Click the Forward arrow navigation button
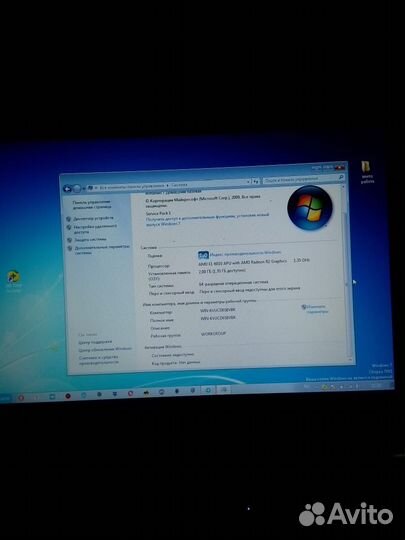Image resolution: width=405 pixels, height=540 pixels. click(x=77, y=188)
